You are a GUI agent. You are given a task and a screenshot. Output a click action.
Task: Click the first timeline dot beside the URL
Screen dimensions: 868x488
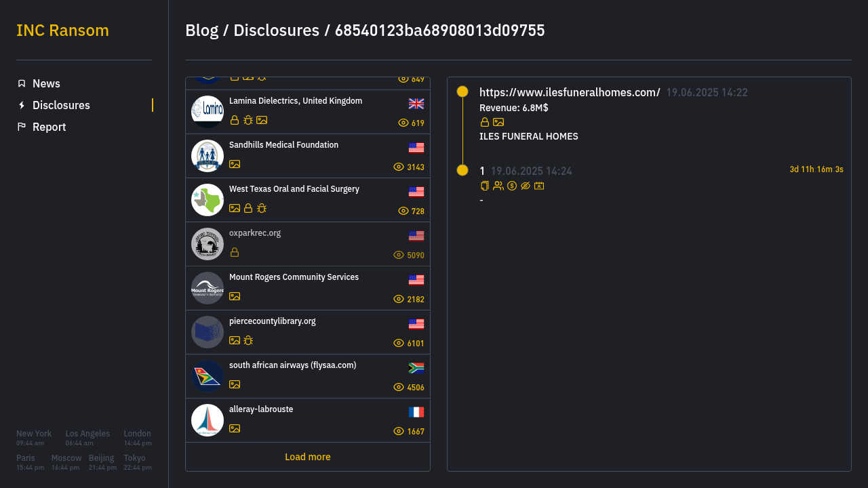(x=462, y=91)
